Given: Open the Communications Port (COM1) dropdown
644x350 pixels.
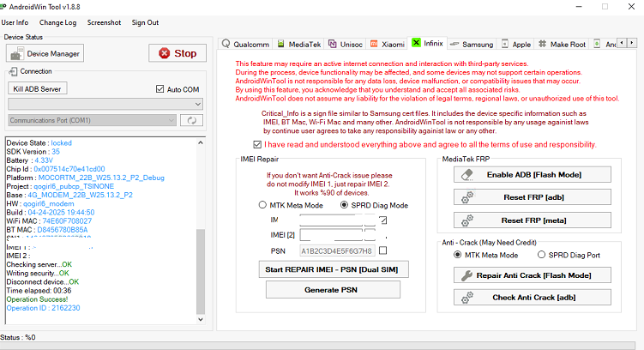Looking at the screenshot, I should pos(93,120).
